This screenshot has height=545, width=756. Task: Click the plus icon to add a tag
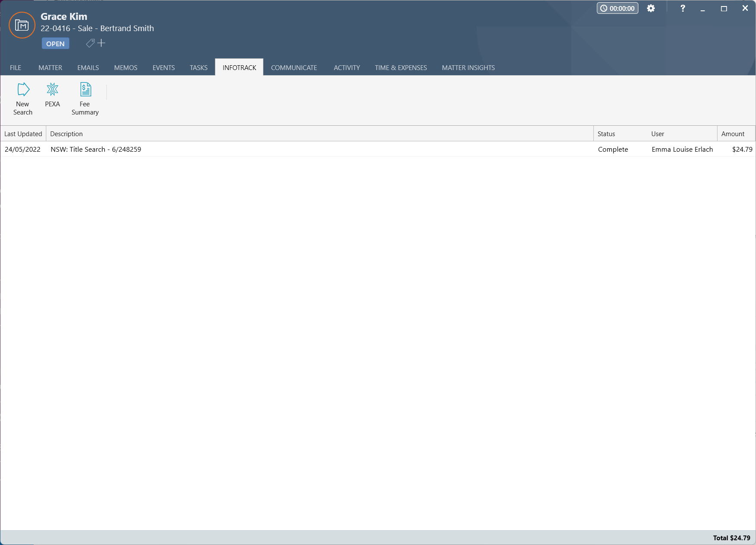pos(101,43)
